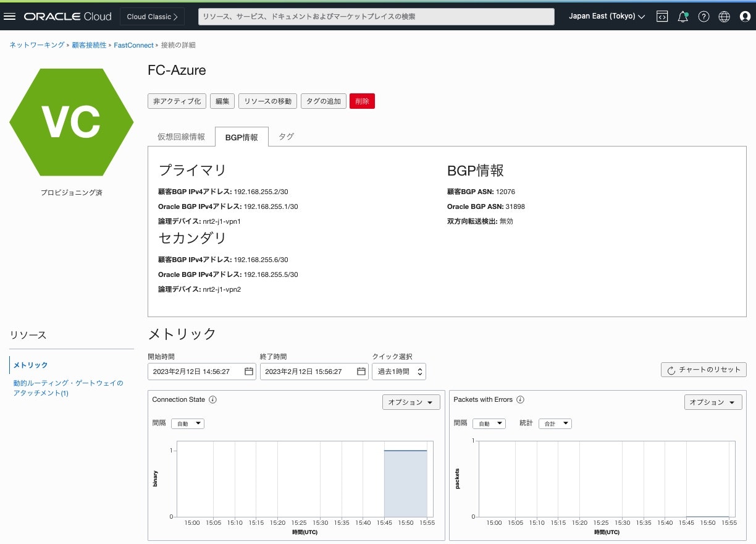756x544 pixels.
Task: Open the hamburger navigation menu
Action: point(9,17)
